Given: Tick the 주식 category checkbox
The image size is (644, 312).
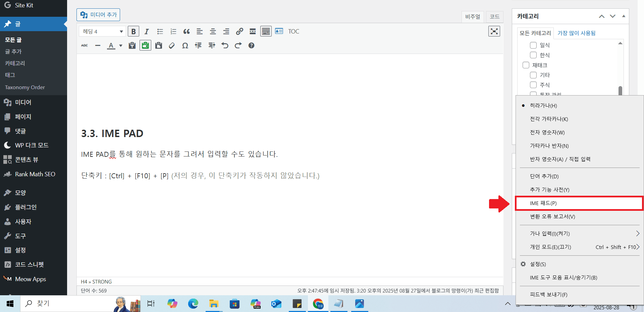Looking at the screenshot, I should [x=533, y=85].
